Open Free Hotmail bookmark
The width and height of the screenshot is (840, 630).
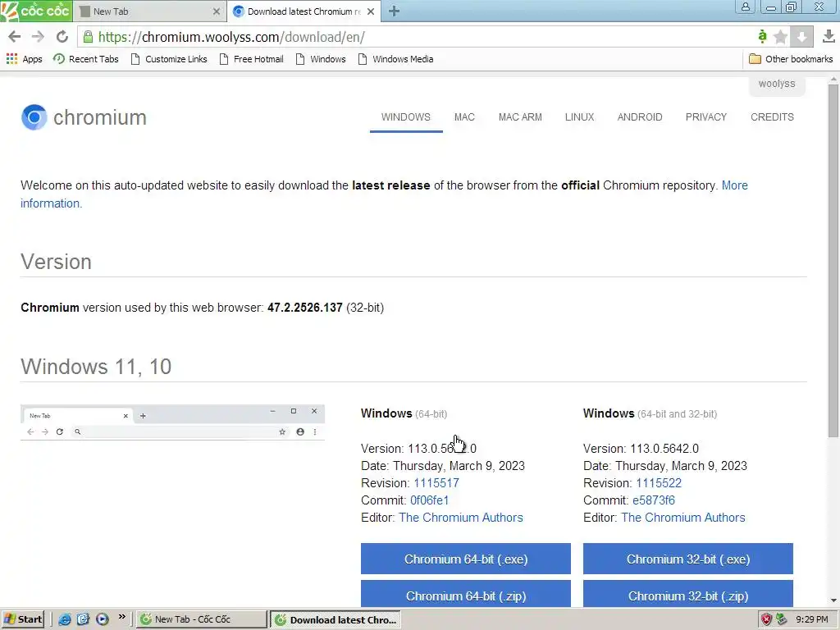pos(251,59)
